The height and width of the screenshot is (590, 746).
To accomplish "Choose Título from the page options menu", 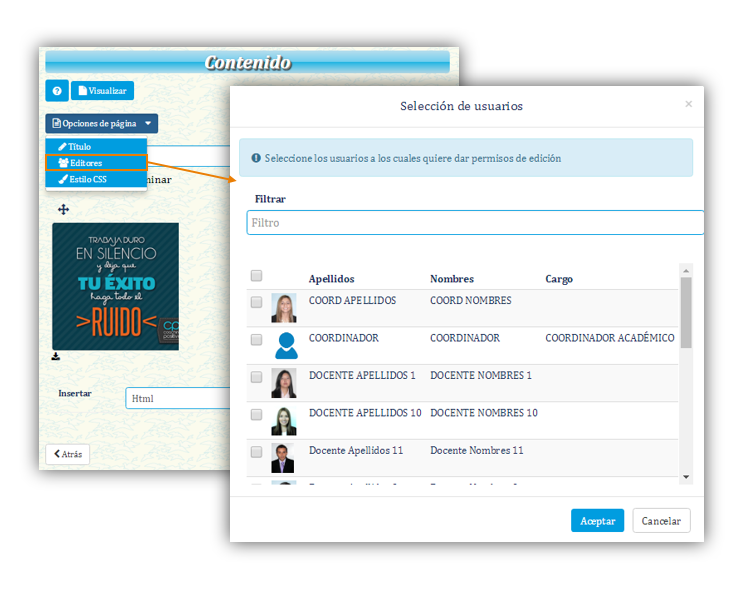I will pyautogui.click(x=96, y=147).
